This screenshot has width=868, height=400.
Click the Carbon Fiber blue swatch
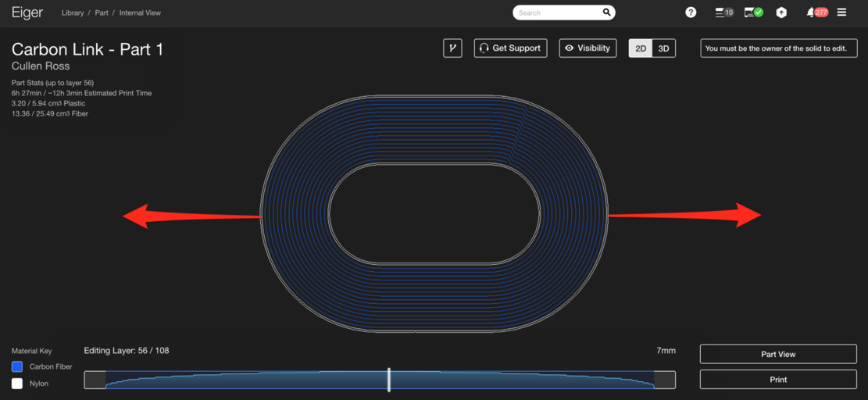17,366
